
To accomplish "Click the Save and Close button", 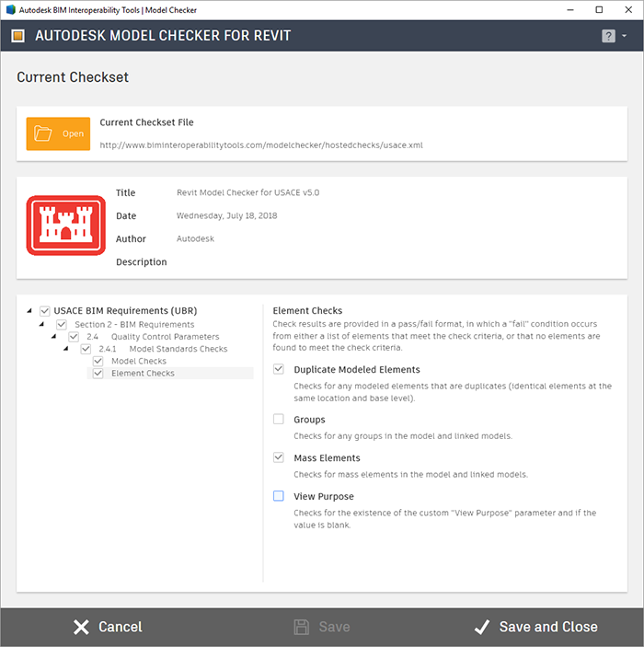I will [x=535, y=627].
